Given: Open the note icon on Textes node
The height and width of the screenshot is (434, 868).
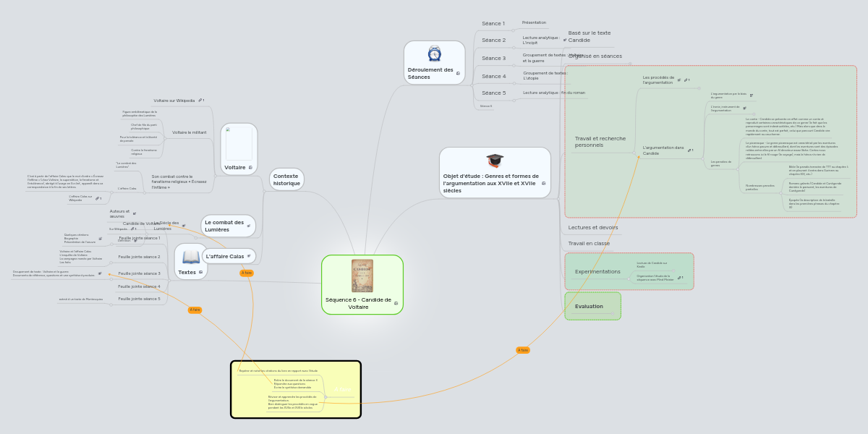Looking at the screenshot, I should pos(200,272).
